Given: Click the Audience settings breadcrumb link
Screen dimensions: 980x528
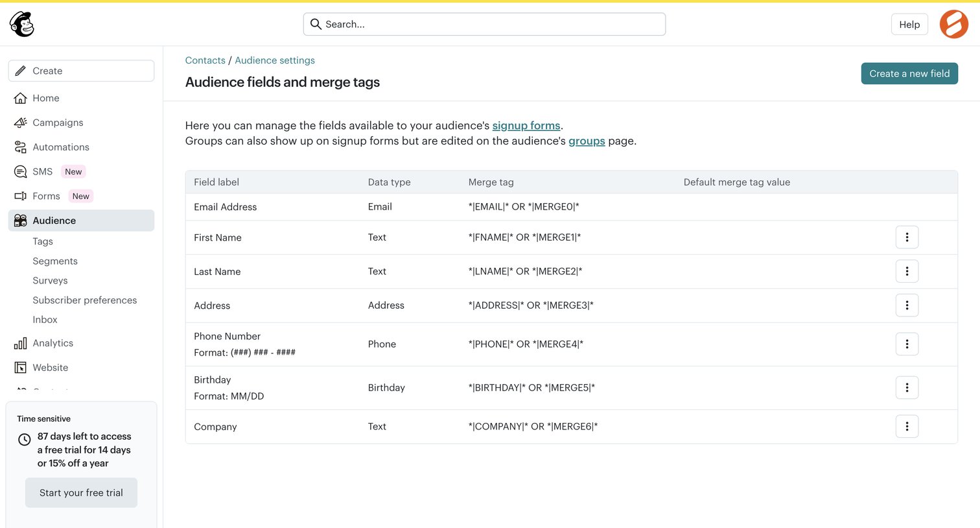Looking at the screenshot, I should [x=275, y=60].
